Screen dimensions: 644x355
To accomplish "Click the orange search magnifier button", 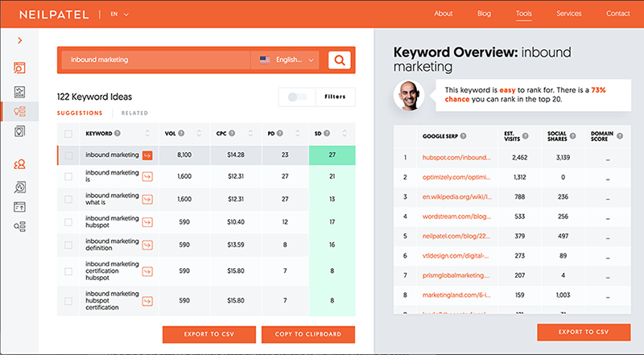I will [339, 60].
